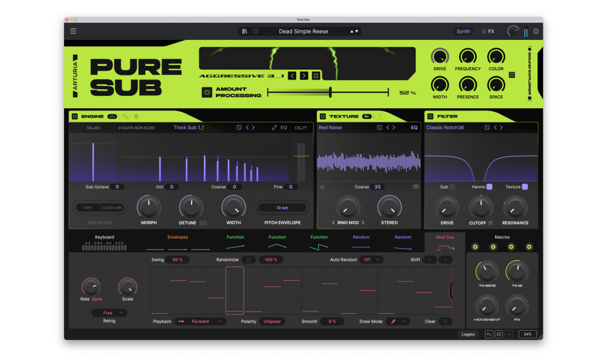This screenshot has width=607, height=364.
Task: Switch to the Synth view
Action: [463, 31]
